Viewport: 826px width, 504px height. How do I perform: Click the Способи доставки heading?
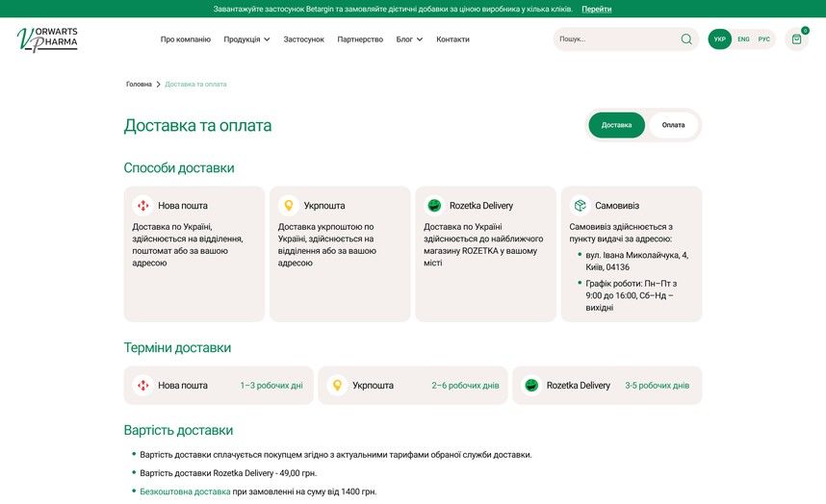pos(179,167)
